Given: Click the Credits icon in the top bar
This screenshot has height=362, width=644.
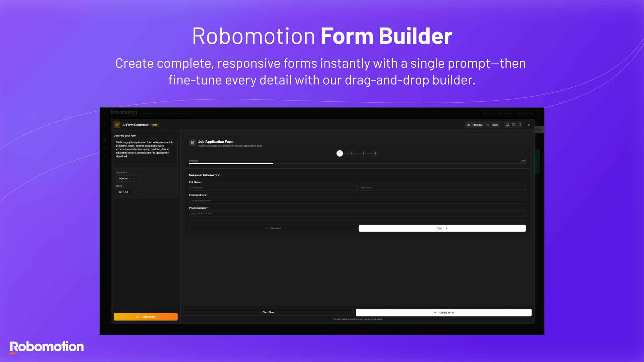Looking at the screenshot, I should click(499, 113).
